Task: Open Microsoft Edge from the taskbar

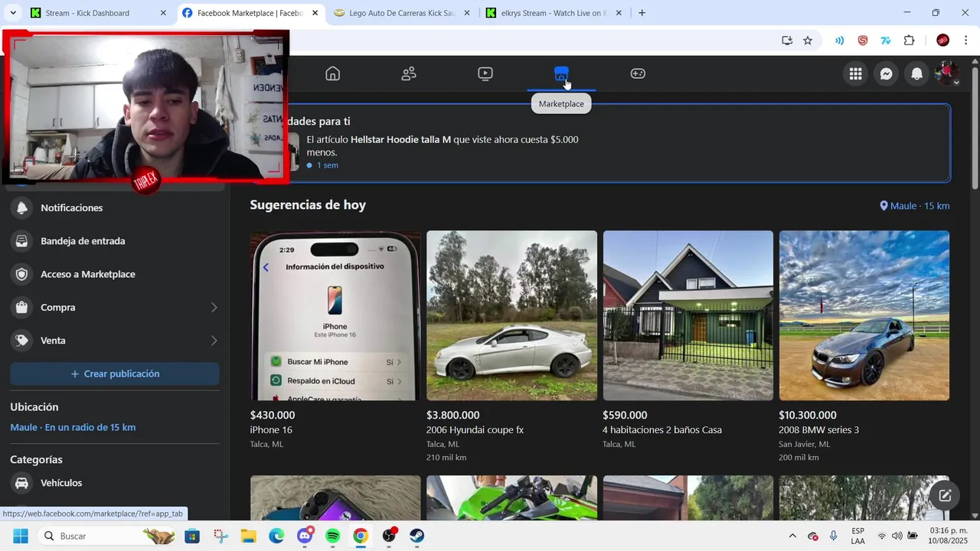Action: (276, 536)
